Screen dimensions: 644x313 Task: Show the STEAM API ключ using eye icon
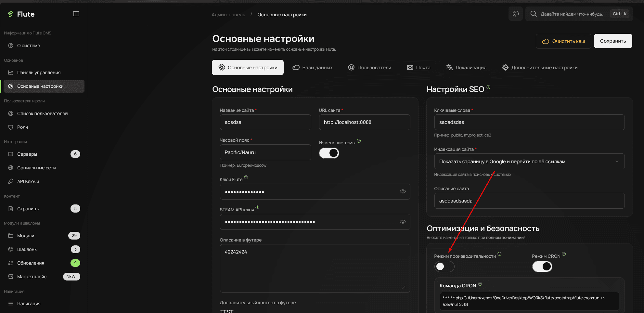(x=403, y=222)
